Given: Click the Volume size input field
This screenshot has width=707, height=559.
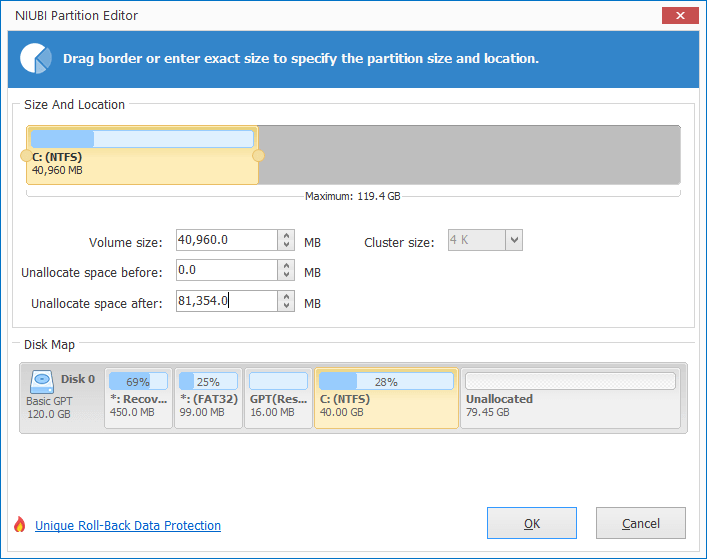Looking at the screenshot, I should (227, 240).
